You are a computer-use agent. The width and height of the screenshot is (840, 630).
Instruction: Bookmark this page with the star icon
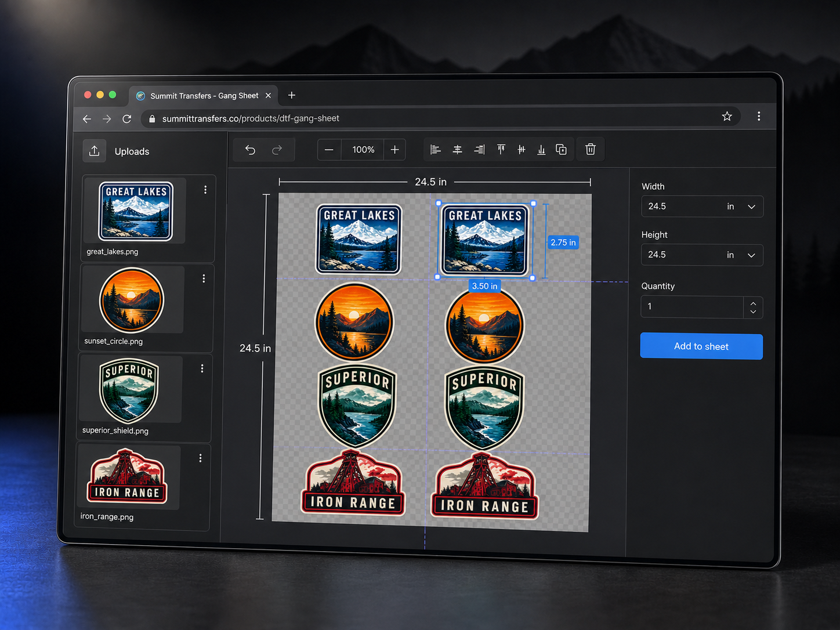727,117
